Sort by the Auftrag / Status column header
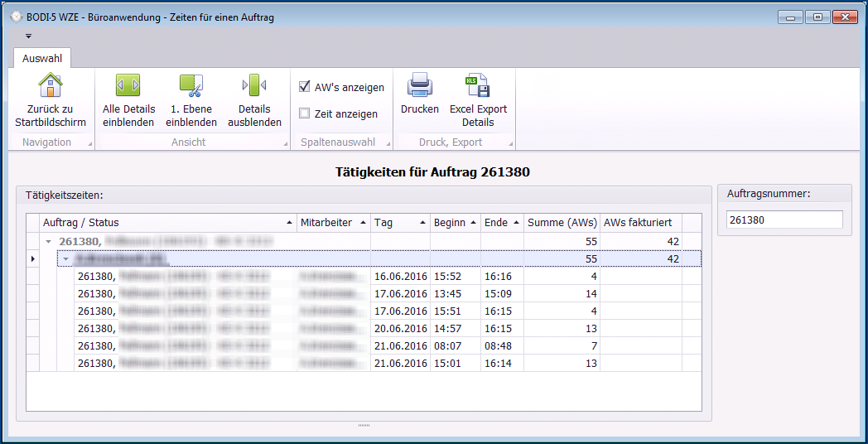The height and width of the screenshot is (444, 868). point(166,223)
